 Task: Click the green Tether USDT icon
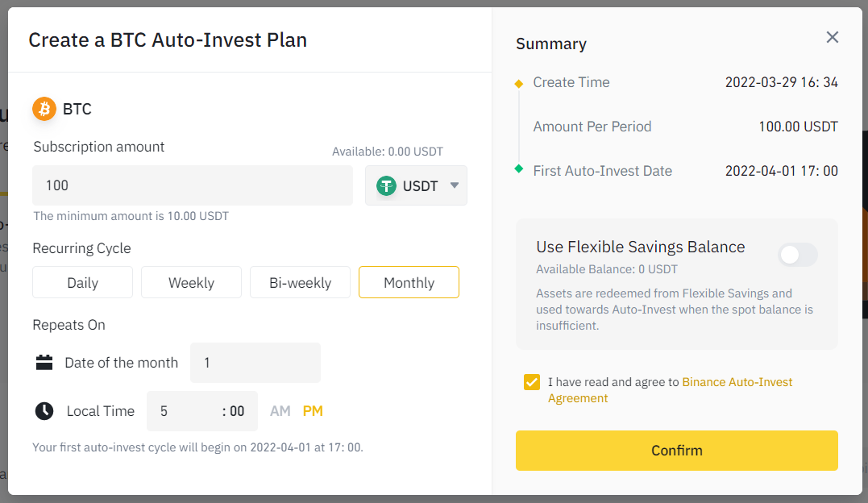click(387, 186)
